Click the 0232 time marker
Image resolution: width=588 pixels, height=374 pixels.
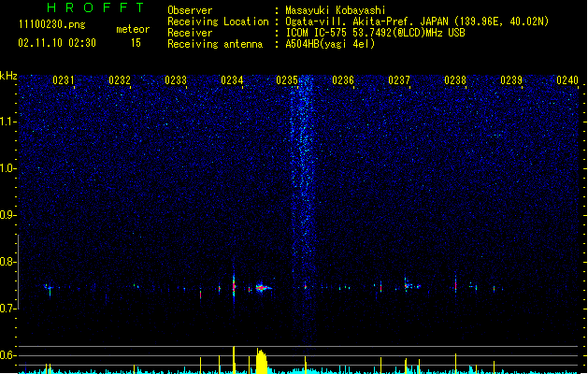click(120, 80)
